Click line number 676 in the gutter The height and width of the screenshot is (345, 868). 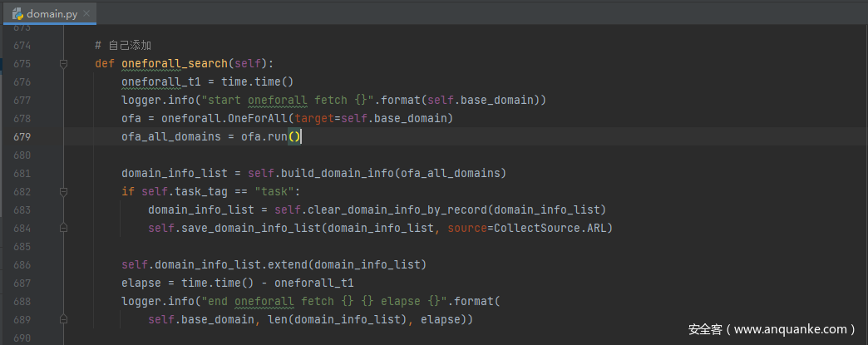coord(22,81)
